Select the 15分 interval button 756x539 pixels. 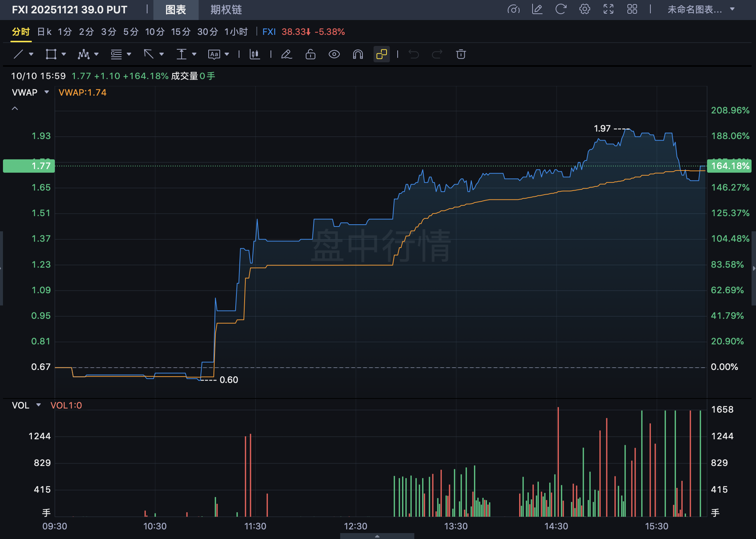click(180, 32)
